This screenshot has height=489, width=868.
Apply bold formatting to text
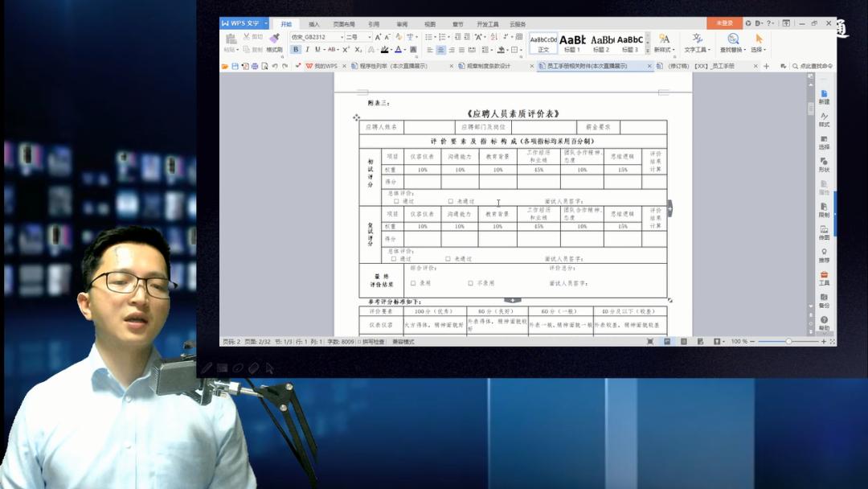tap(297, 49)
